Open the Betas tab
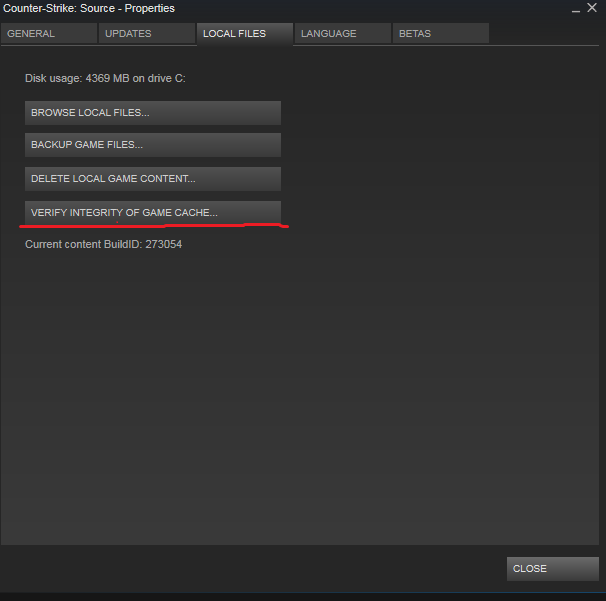 click(x=441, y=34)
